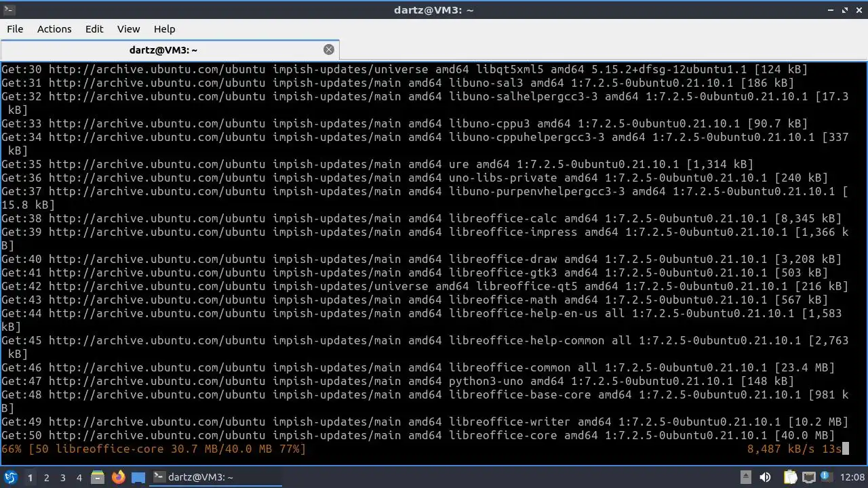Open the View menu

tap(128, 29)
